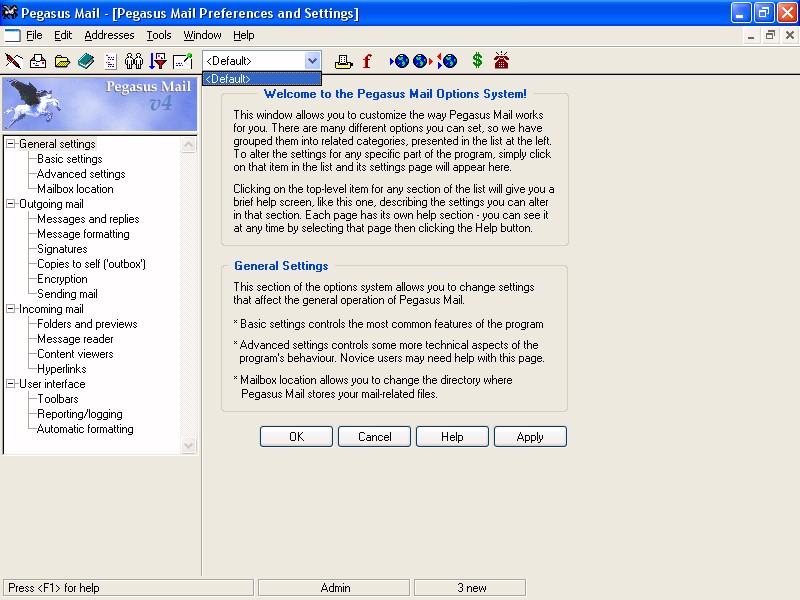
Task: Click the red ringing telephone icon
Action: coord(502,60)
